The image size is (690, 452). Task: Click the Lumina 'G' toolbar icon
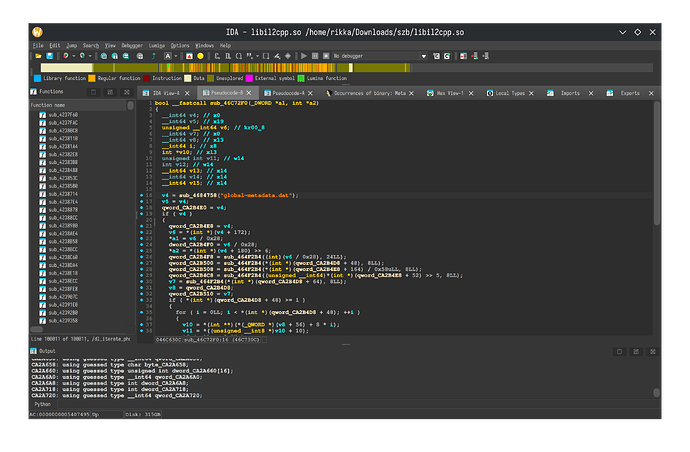tap(447, 56)
